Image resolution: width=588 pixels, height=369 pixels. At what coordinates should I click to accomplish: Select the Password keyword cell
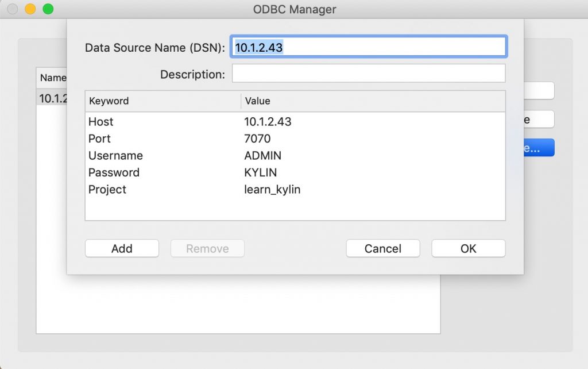point(114,172)
